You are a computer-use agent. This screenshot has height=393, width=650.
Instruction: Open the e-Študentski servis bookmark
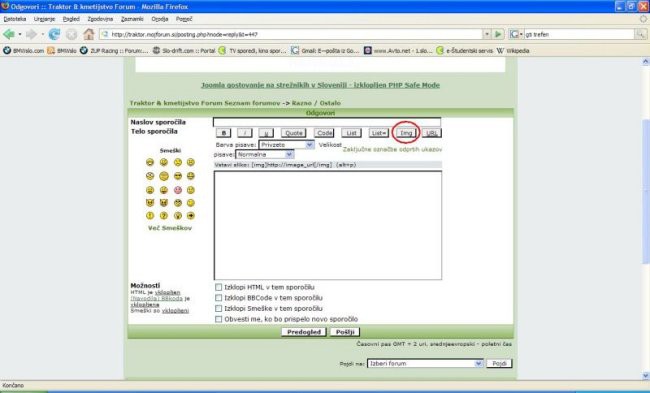pyautogui.click(x=464, y=51)
